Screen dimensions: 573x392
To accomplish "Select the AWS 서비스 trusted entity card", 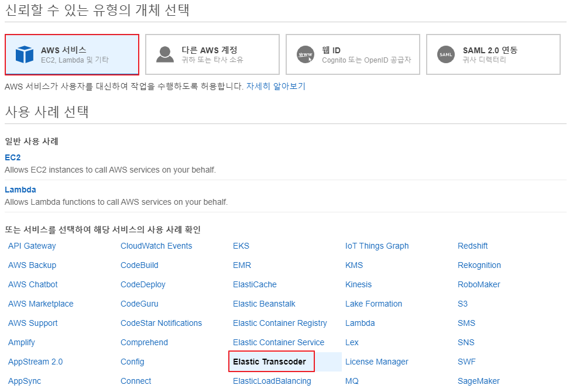I will 72,54.
